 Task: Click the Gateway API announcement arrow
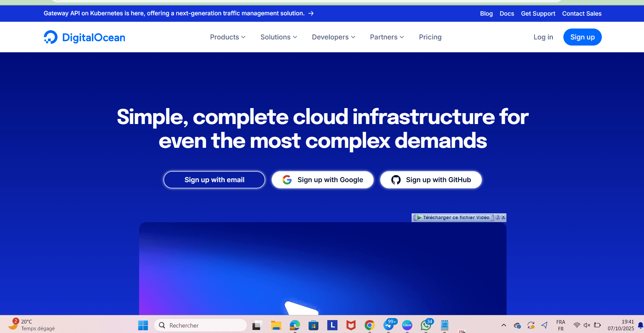click(x=311, y=13)
